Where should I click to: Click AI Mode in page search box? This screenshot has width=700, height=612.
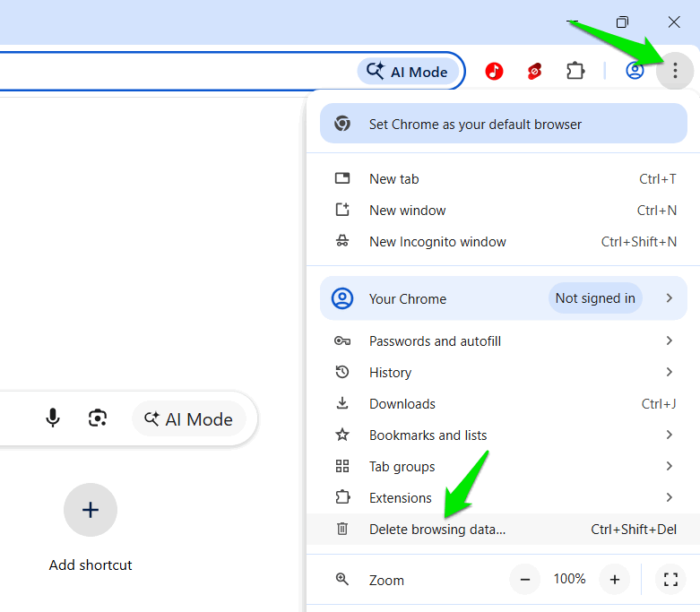[x=189, y=418]
